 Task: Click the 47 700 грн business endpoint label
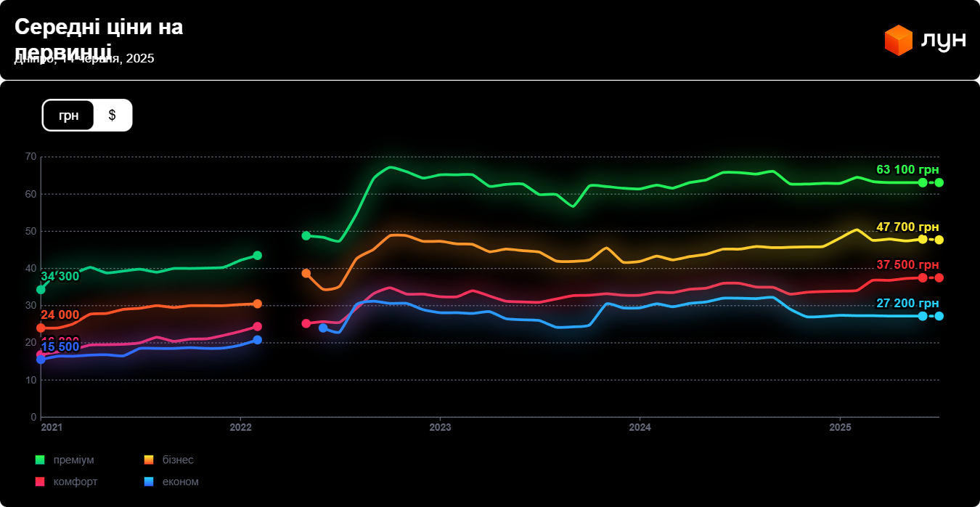click(x=907, y=227)
